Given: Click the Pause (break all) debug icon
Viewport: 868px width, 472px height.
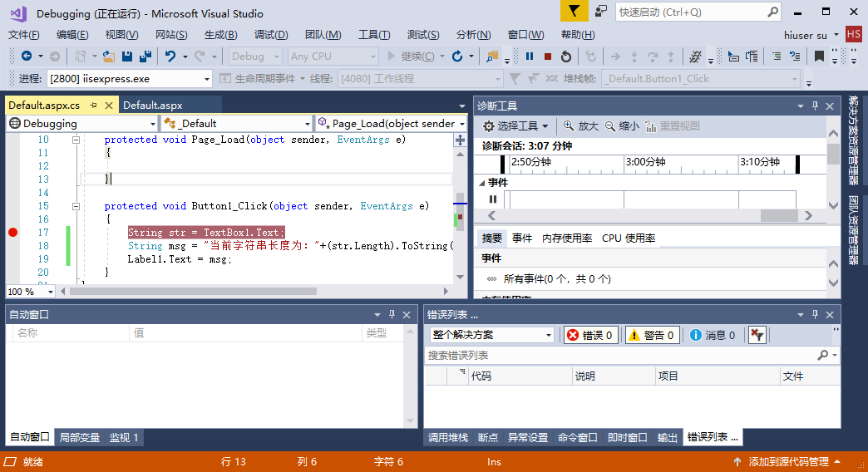Looking at the screenshot, I should 530,57.
